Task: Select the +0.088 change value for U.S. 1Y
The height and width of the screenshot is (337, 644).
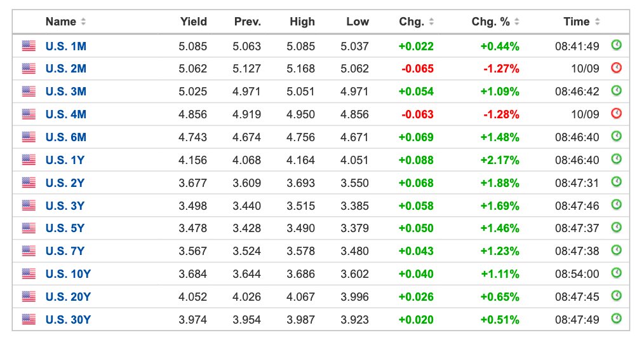Action: [x=416, y=160]
